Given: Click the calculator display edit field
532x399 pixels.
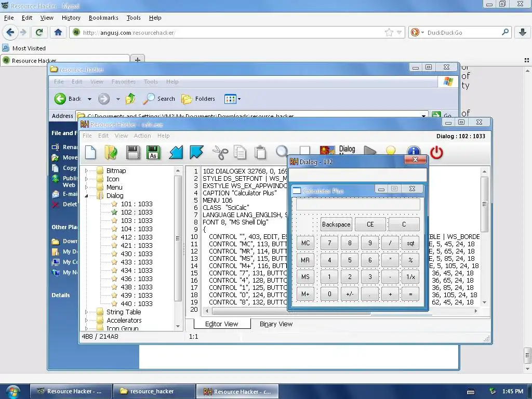Looking at the screenshot, I should (358, 205).
